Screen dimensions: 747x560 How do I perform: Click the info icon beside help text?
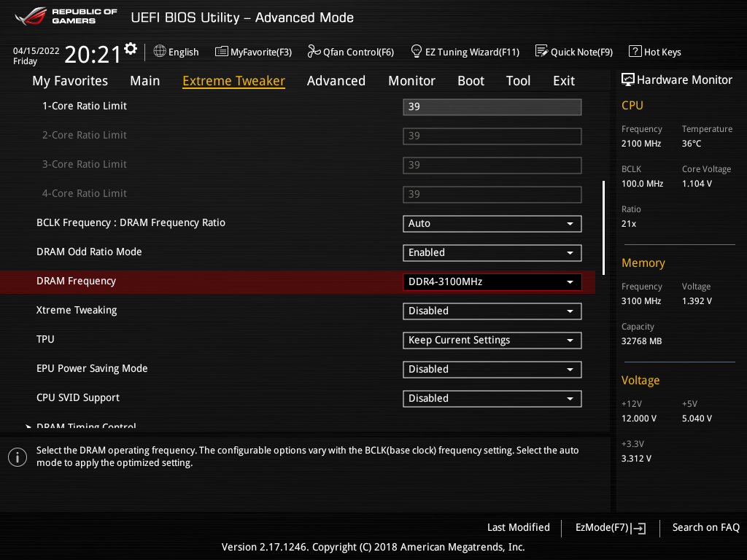[x=18, y=457]
